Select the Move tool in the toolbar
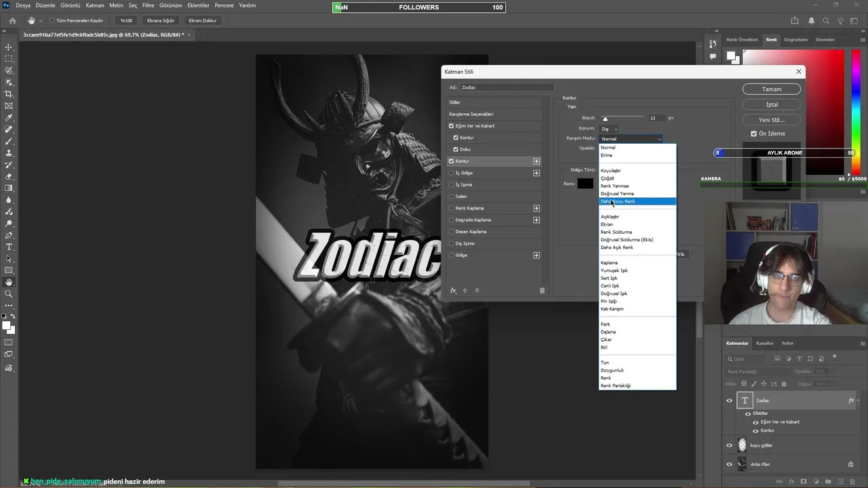 click(9, 47)
